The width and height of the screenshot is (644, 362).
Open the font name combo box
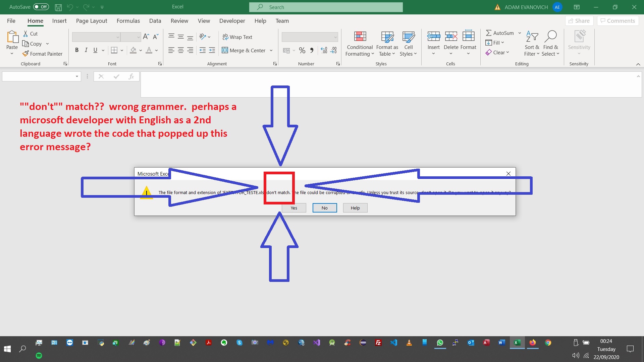[96, 37]
